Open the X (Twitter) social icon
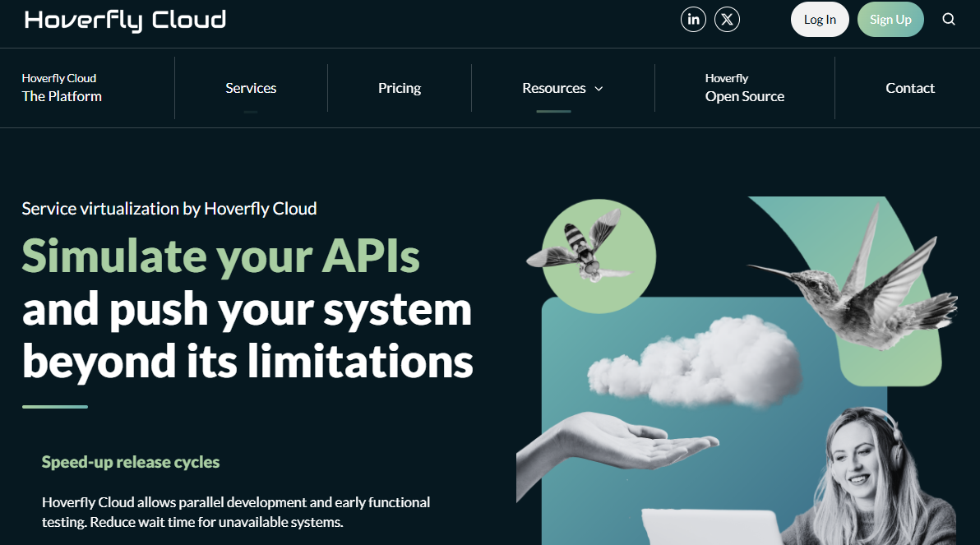Image resolution: width=980 pixels, height=545 pixels. (727, 20)
